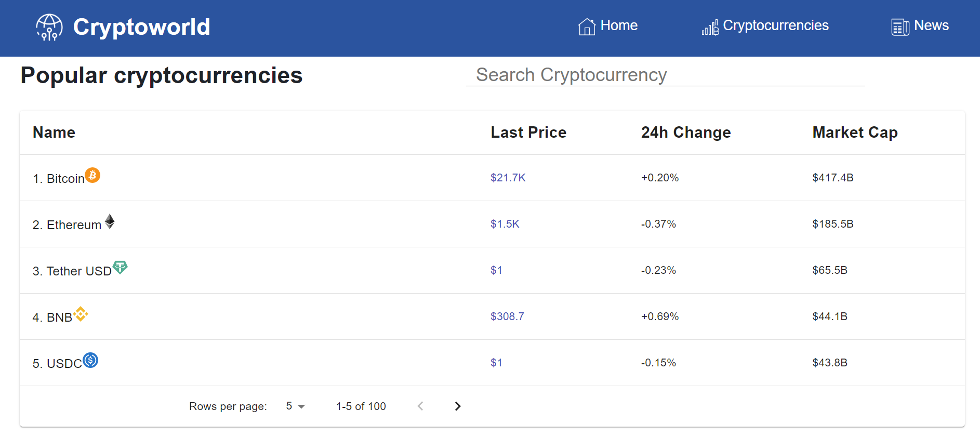Click the Cryptoworld globe logo icon

[49, 27]
